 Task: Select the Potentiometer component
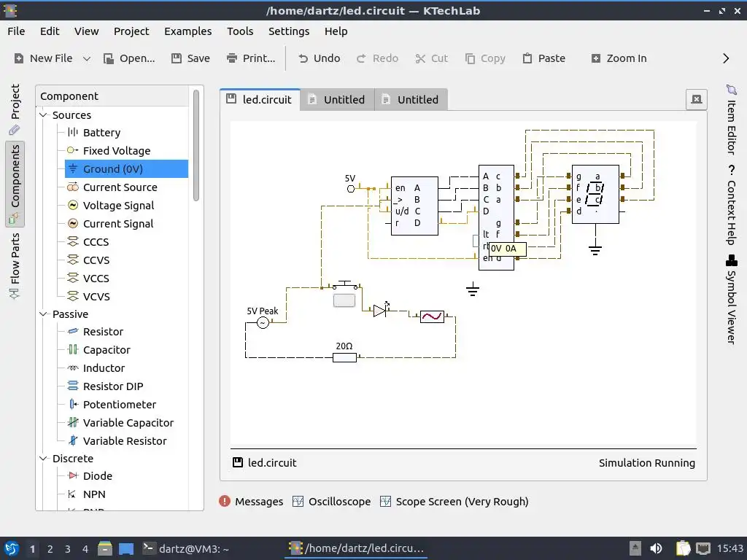click(x=119, y=404)
